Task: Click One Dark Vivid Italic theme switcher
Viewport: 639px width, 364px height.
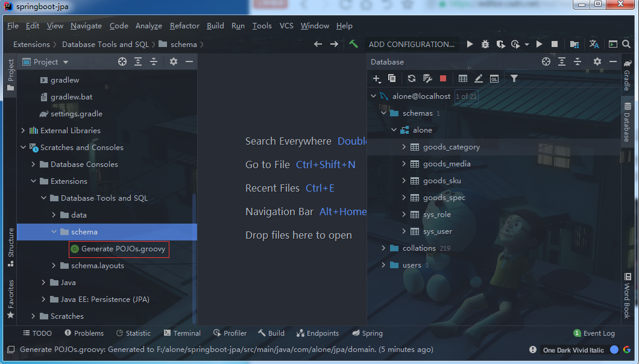Action: 573,350
